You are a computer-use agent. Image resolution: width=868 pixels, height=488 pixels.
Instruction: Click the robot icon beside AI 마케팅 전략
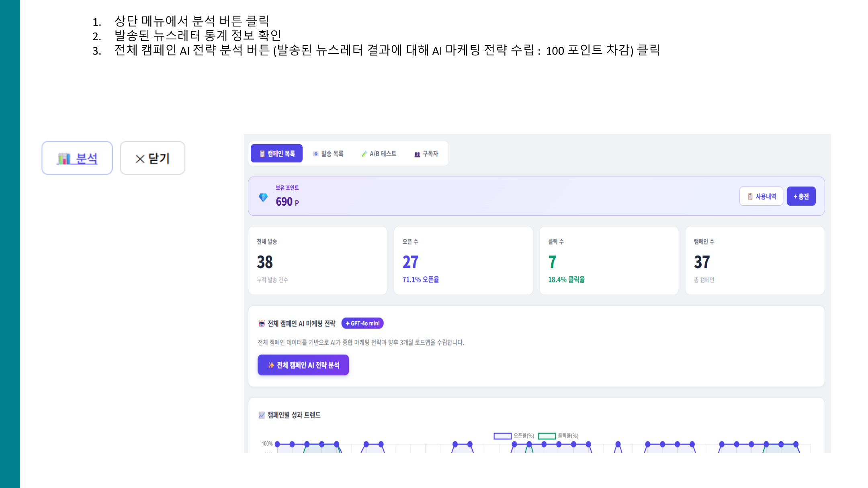pyautogui.click(x=262, y=323)
